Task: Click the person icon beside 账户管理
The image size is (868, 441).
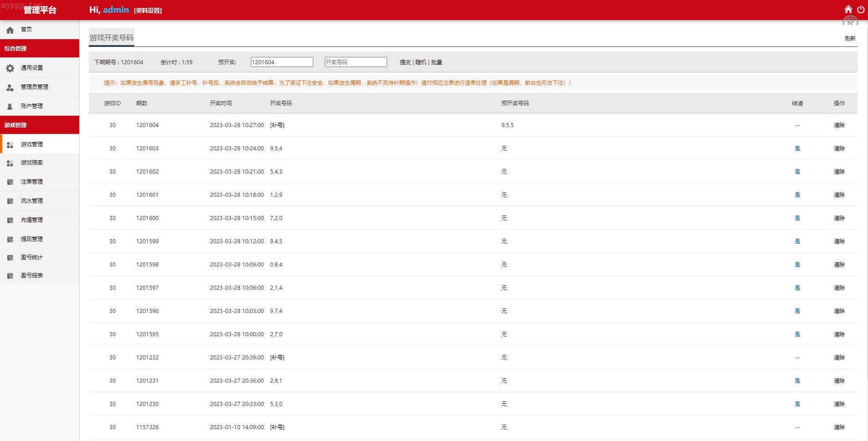Action: (10, 106)
